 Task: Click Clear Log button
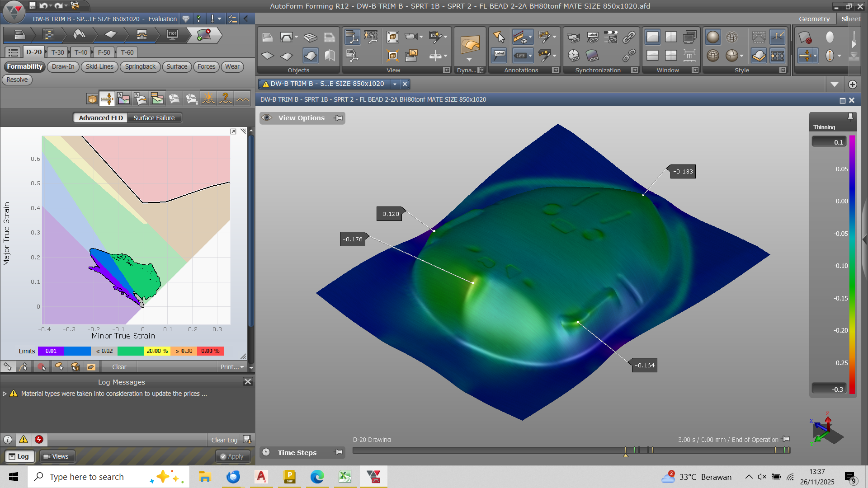pyautogui.click(x=224, y=440)
